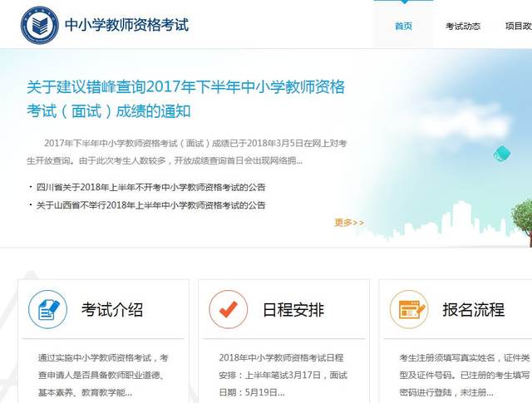The width and height of the screenshot is (532, 403).
Task: Open the 考试介绍 card heading
Action: pos(112,309)
